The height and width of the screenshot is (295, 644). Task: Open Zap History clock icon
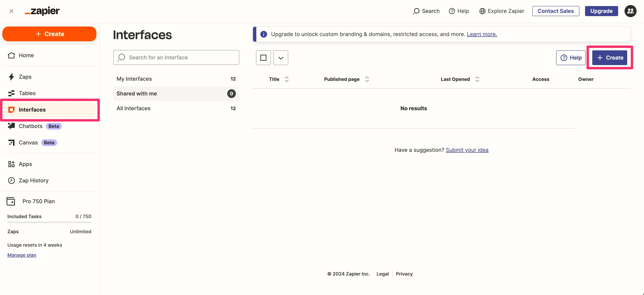pos(11,181)
